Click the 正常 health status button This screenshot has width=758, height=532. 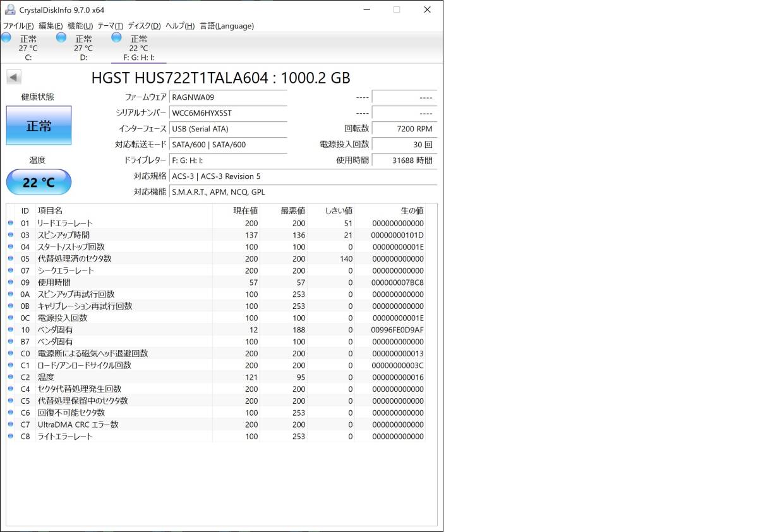tap(39, 125)
